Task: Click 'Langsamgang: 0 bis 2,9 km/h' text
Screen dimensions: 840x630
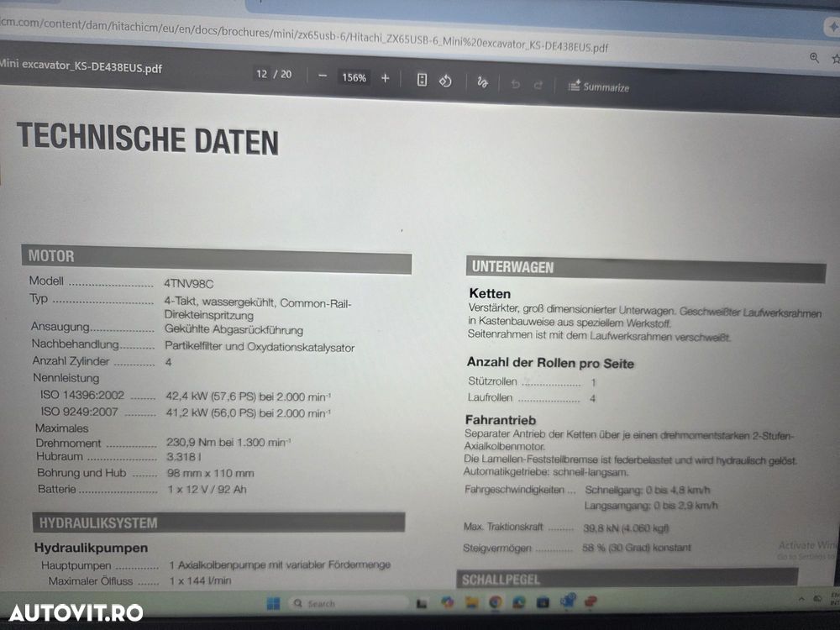Action: tap(651, 505)
